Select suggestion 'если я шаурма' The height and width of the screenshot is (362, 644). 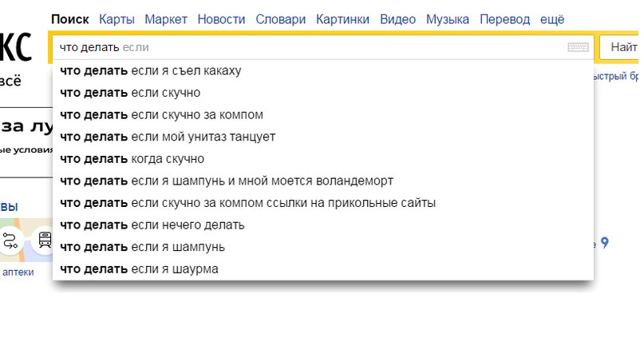323,269
